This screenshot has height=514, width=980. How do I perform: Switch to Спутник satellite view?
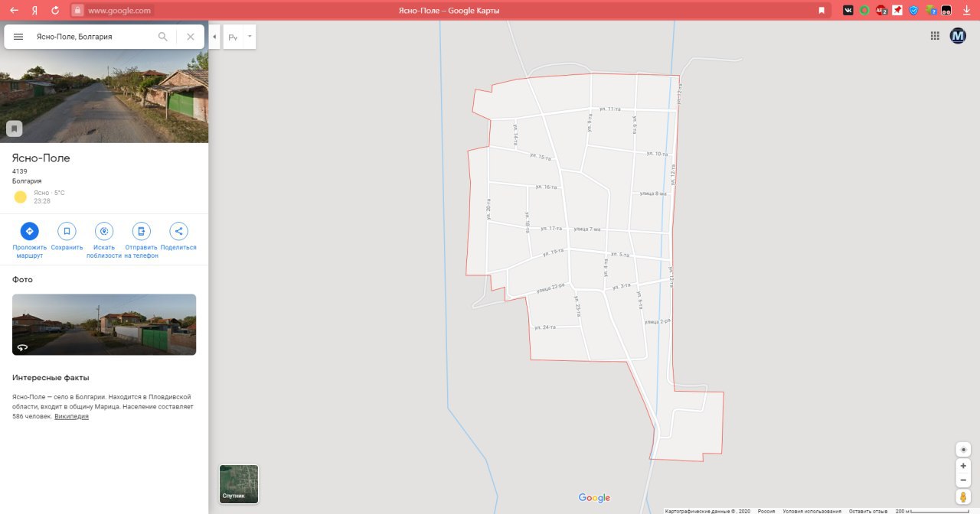click(239, 483)
